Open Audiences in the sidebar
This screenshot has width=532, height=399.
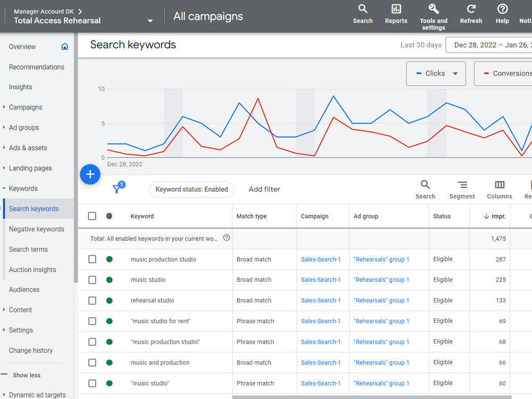pos(24,289)
